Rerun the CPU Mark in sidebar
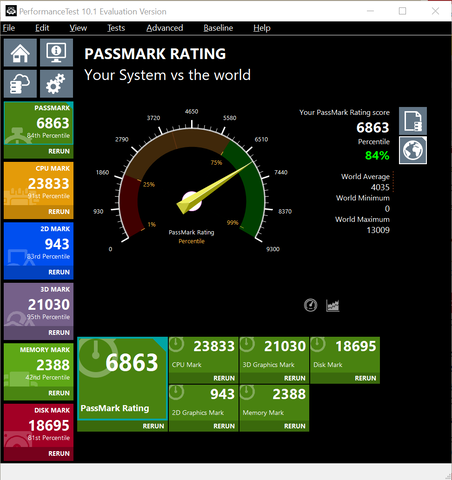Screen dimensions: 452x480 click(x=59, y=212)
